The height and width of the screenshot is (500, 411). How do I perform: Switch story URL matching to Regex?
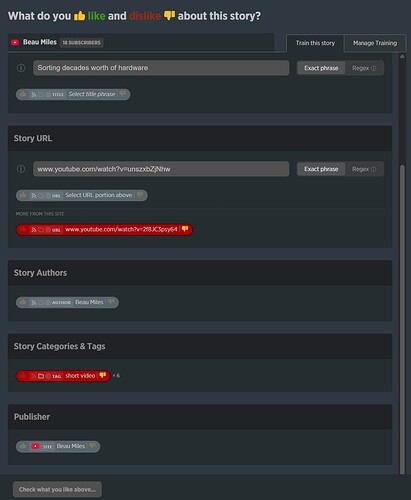(x=364, y=169)
